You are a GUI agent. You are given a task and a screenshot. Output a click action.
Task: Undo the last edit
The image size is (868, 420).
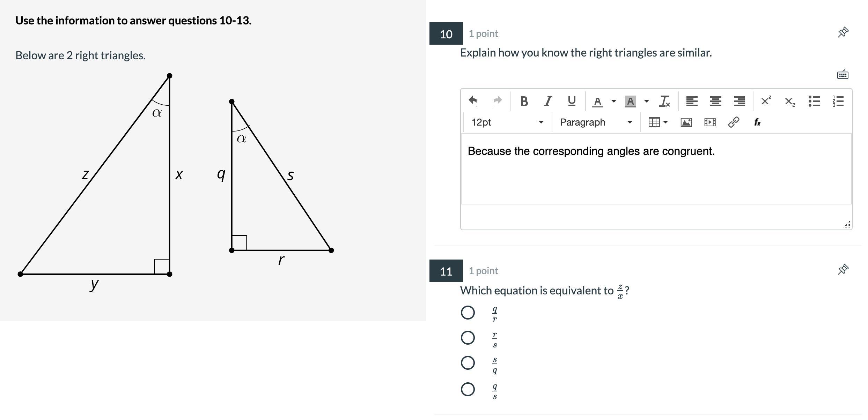473,101
